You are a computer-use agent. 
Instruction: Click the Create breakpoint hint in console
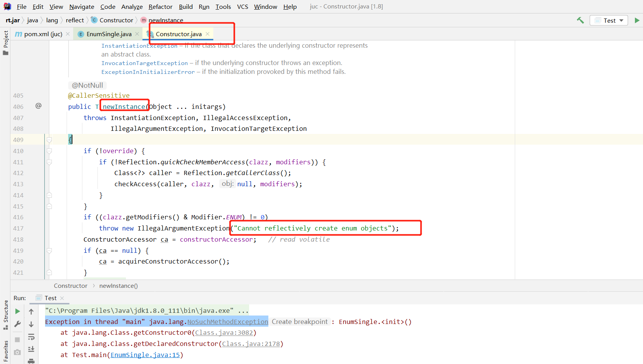[300, 322]
